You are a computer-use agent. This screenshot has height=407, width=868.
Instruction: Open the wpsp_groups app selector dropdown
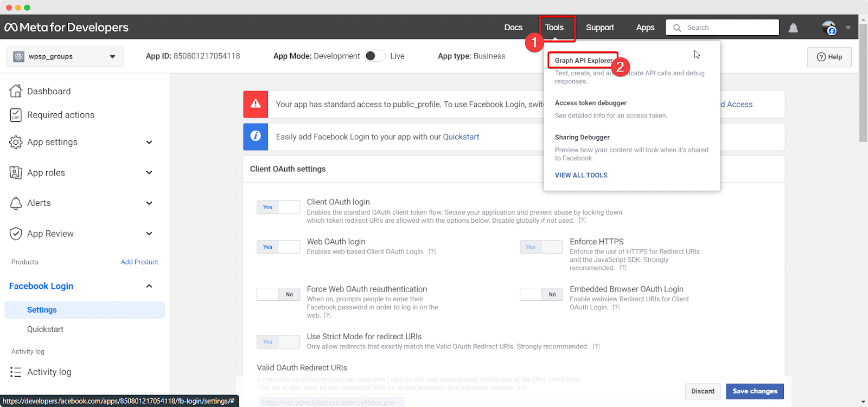65,56
